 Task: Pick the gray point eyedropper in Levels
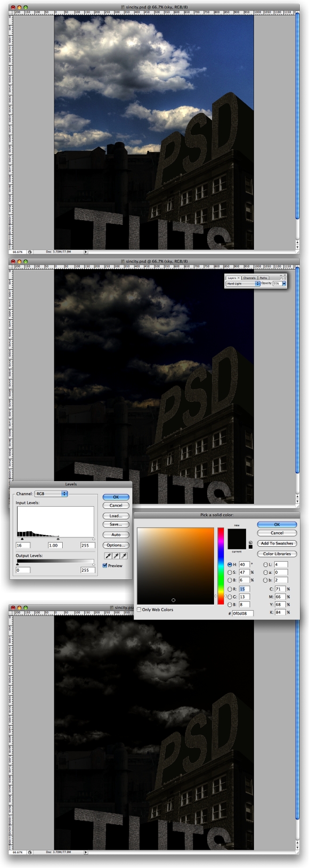click(x=116, y=556)
